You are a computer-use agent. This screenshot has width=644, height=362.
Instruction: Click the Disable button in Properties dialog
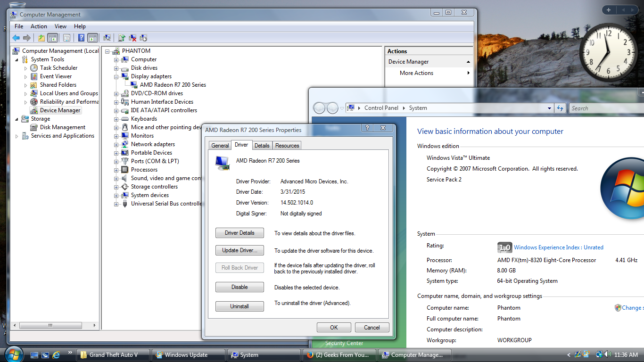(x=239, y=287)
